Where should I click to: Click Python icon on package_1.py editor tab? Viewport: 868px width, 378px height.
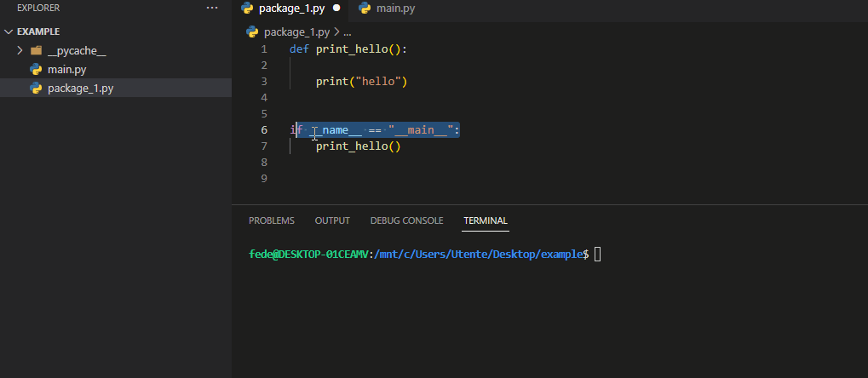tap(247, 9)
